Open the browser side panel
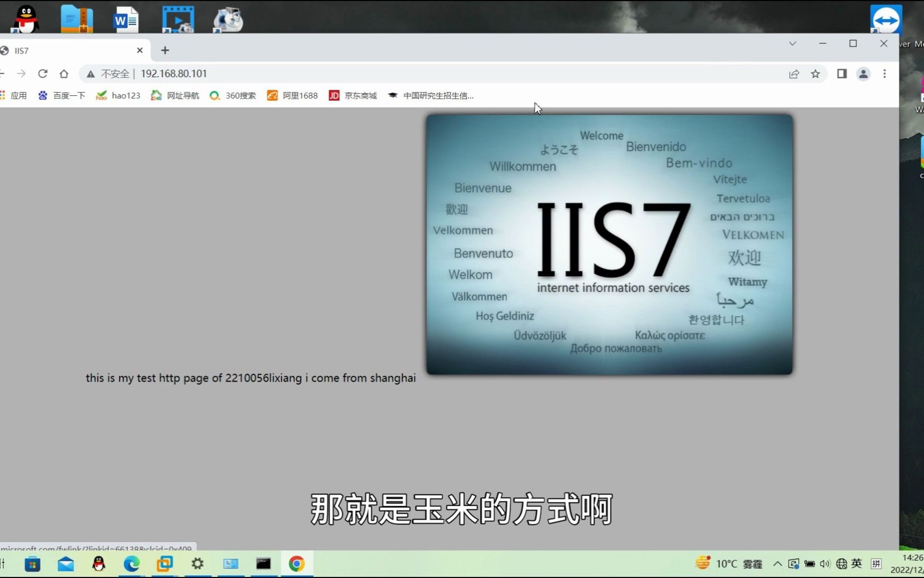924x578 pixels. tap(842, 74)
